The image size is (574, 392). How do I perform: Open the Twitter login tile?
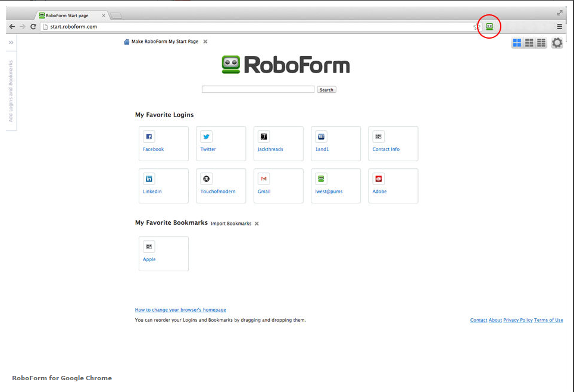[x=221, y=144]
